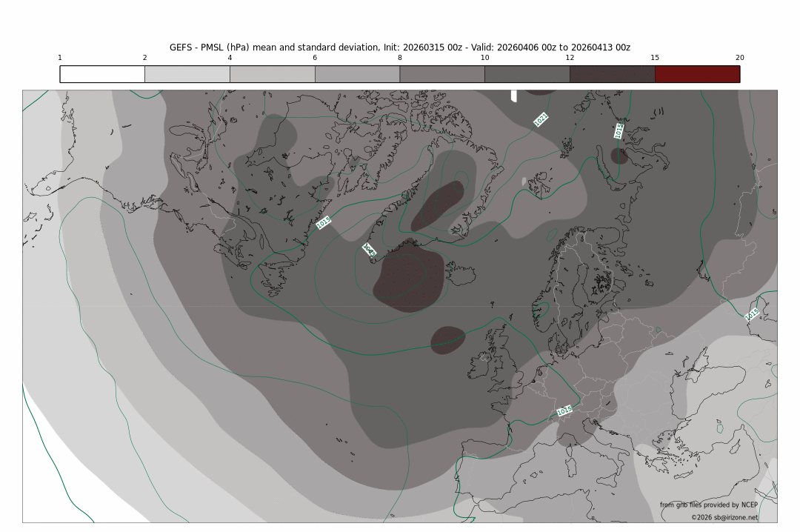The width and height of the screenshot is (800, 532).
Task: Click the 1015 label over the Alps
Action: pyautogui.click(x=564, y=410)
